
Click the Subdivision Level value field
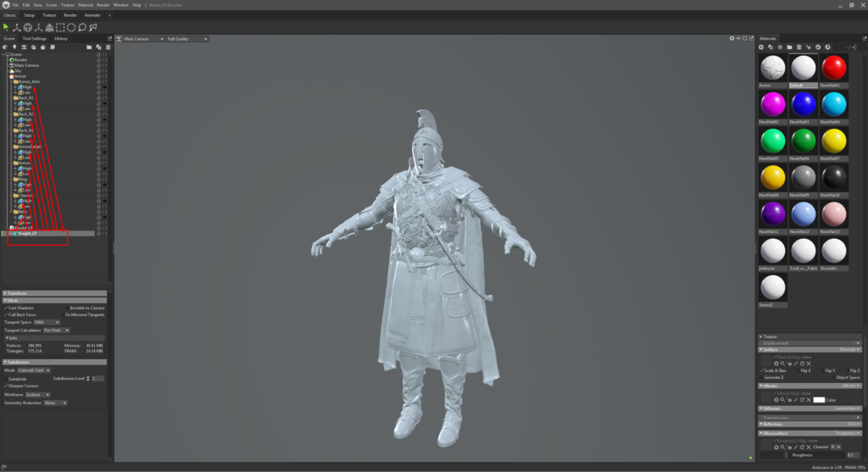98,379
